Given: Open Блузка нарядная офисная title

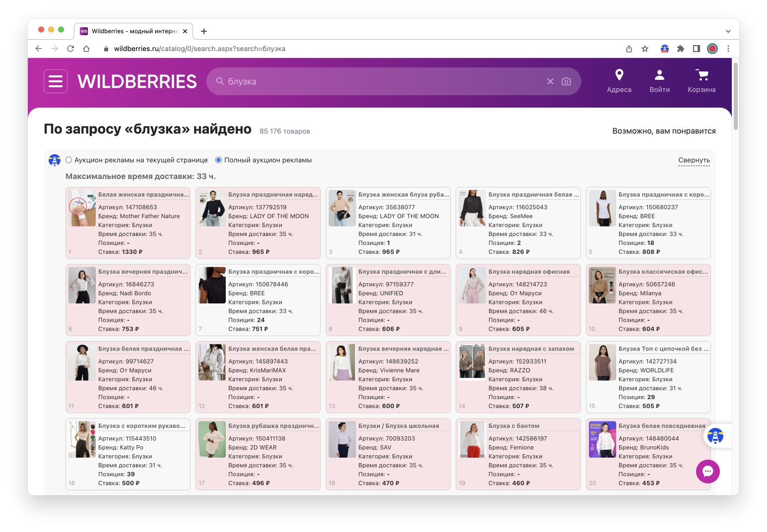Looking at the screenshot, I should (529, 272).
